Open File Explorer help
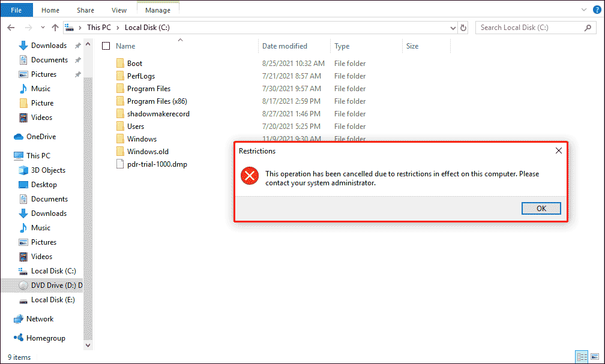605x364 pixels. coord(597,10)
